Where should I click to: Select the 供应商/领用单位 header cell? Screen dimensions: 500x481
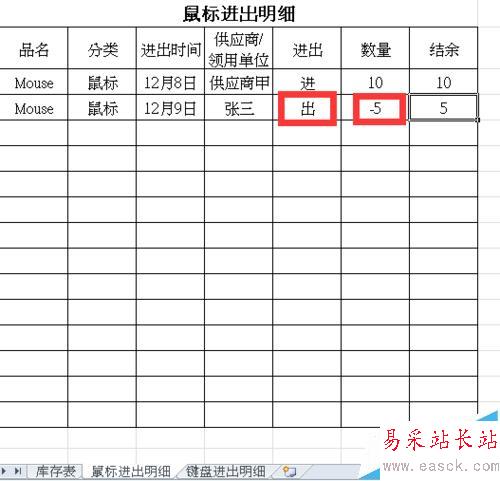point(239,48)
